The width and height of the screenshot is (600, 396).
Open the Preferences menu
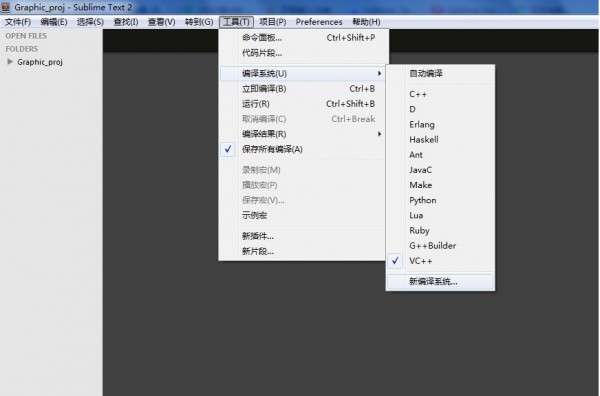[319, 22]
